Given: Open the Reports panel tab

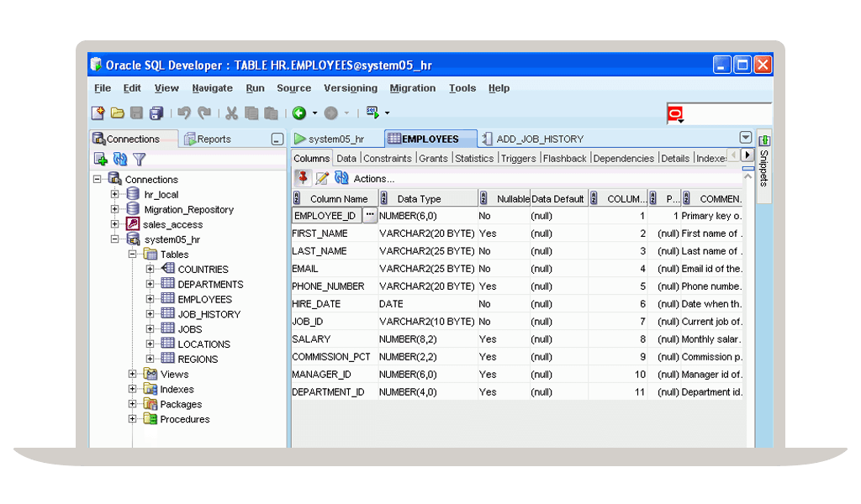Looking at the screenshot, I should (208, 139).
